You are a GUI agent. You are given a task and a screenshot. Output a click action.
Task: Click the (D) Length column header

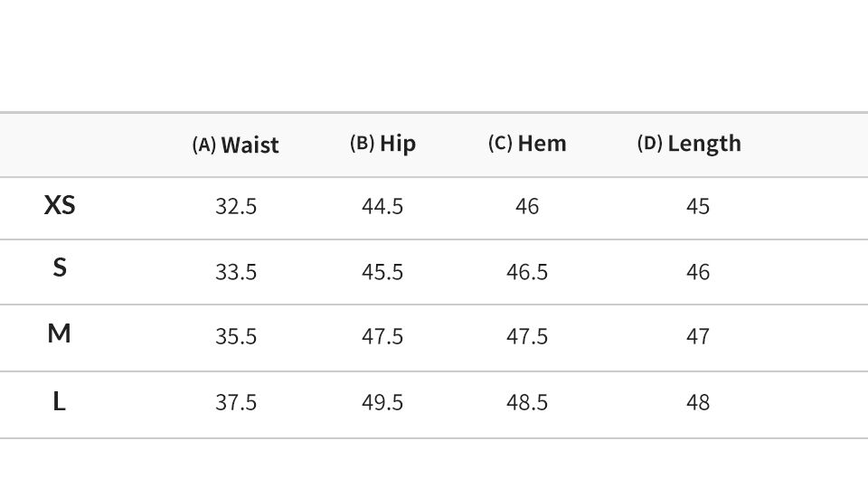(689, 144)
